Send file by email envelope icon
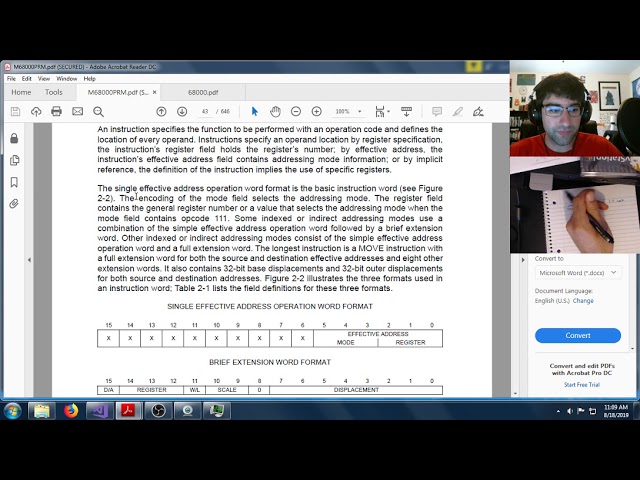Screen dimensions: 640x480 point(78,111)
